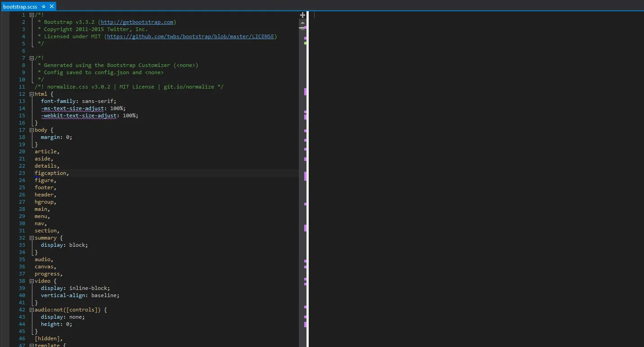
Task: Click the display: inline-block declaration
Action: [x=75, y=288]
